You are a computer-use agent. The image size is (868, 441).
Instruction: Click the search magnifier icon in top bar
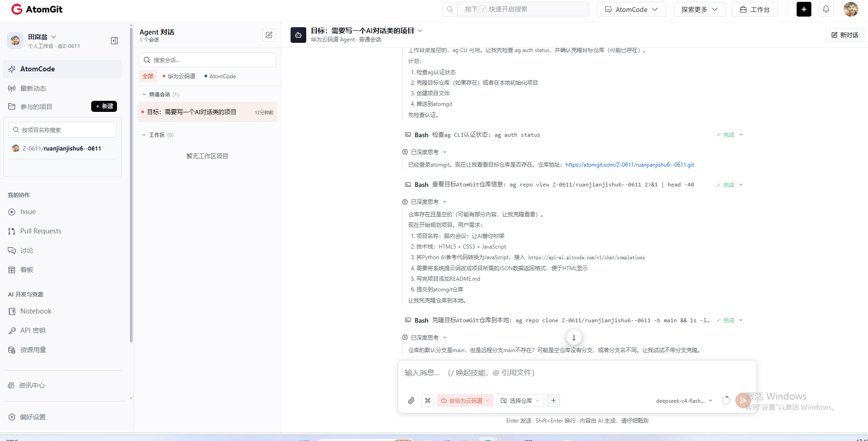[450, 9]
